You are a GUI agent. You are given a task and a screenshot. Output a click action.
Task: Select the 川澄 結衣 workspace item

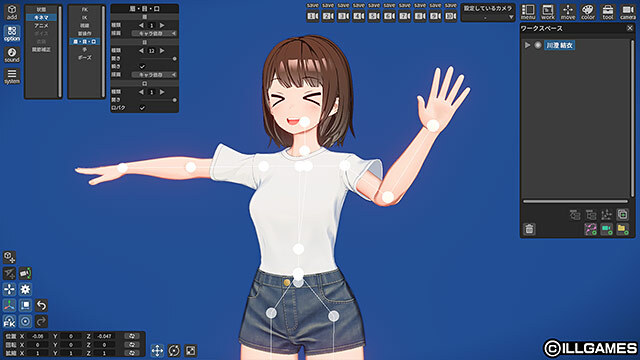click(x=560, y=45)
